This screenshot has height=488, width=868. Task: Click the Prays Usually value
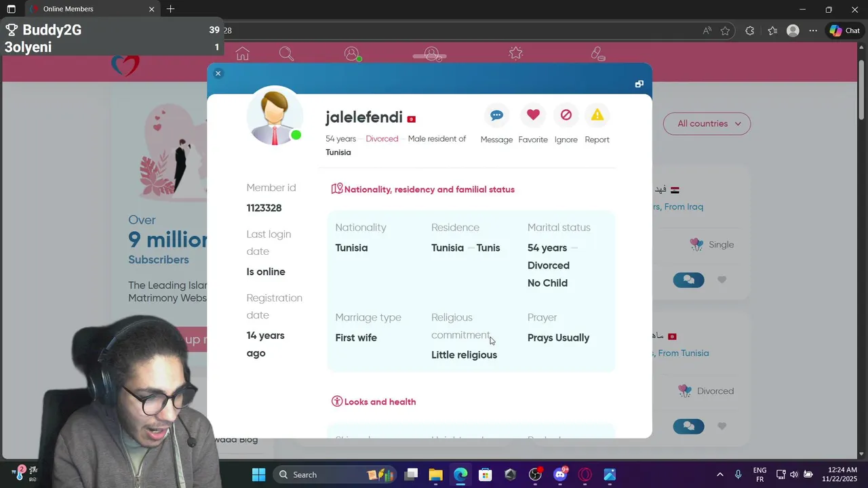(558, 338)
